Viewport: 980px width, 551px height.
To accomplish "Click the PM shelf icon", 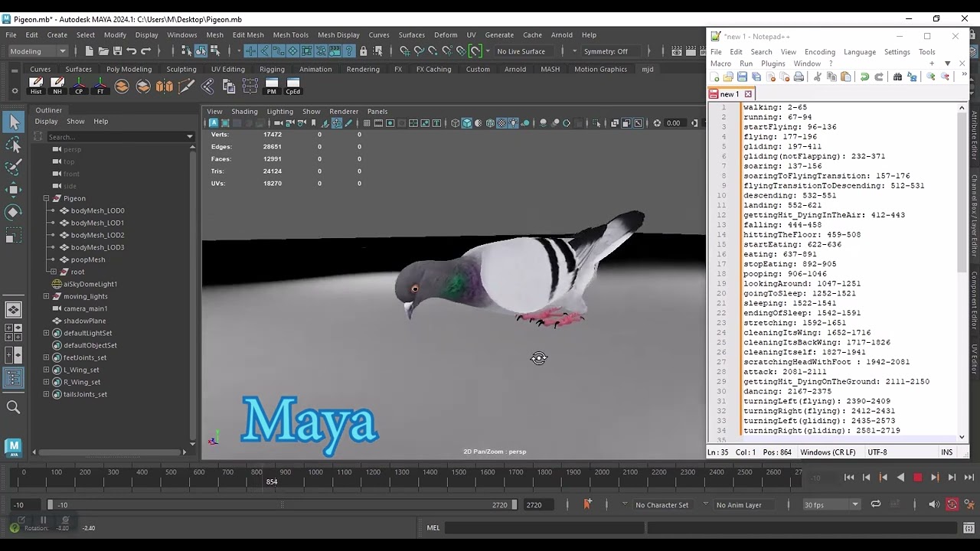I will coord(271,86).
